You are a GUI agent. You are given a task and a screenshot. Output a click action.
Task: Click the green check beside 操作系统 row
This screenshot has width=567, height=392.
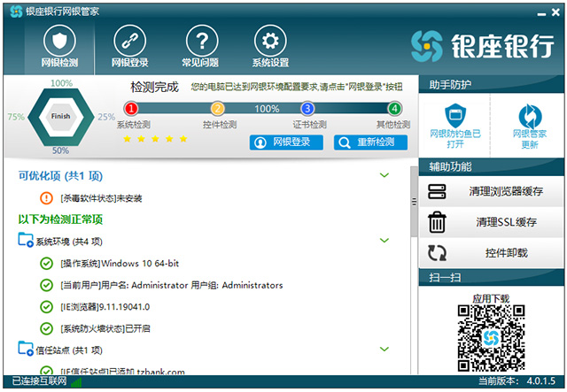[x=46, y=264]
